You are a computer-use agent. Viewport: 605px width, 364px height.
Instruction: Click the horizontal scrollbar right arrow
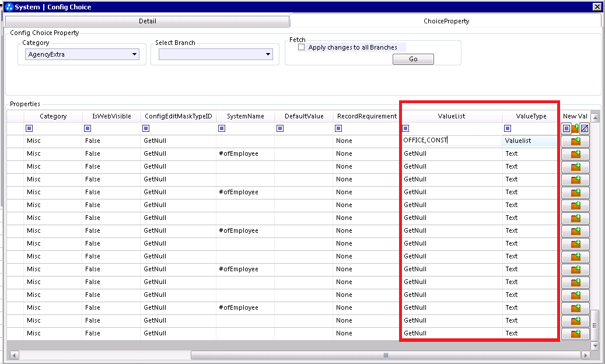pyautogui.click(x=586, y=355)
